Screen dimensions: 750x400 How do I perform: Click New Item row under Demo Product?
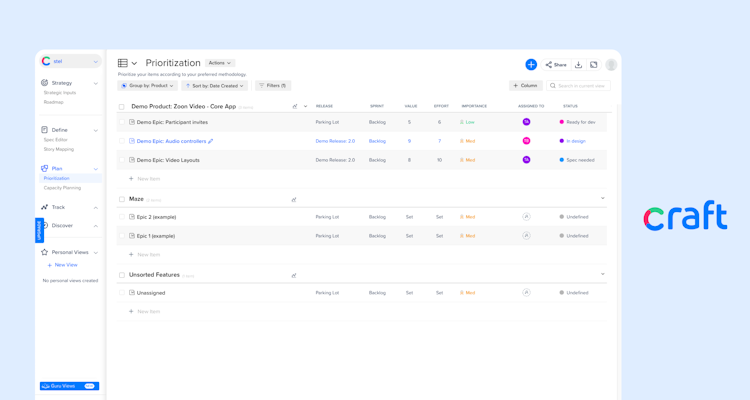[x=362, y=179]
